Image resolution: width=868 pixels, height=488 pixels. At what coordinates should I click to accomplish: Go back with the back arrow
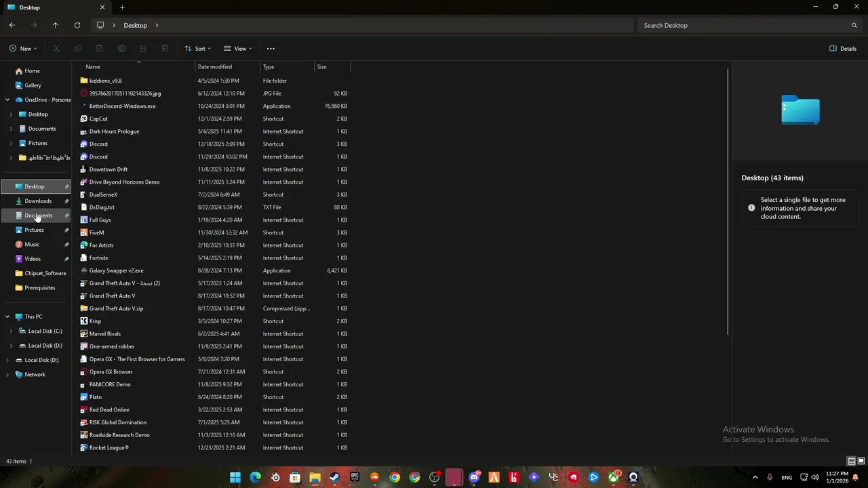pyautogui.click(x=12, y=25)
